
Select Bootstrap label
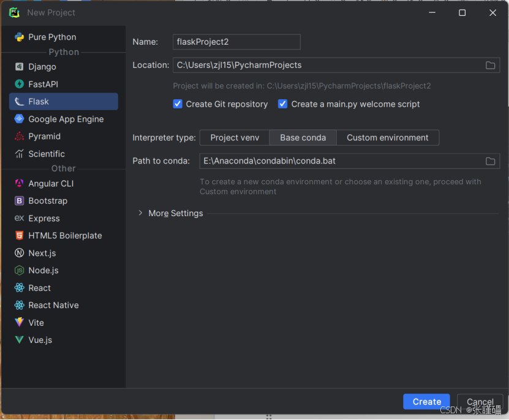(48, 201)
